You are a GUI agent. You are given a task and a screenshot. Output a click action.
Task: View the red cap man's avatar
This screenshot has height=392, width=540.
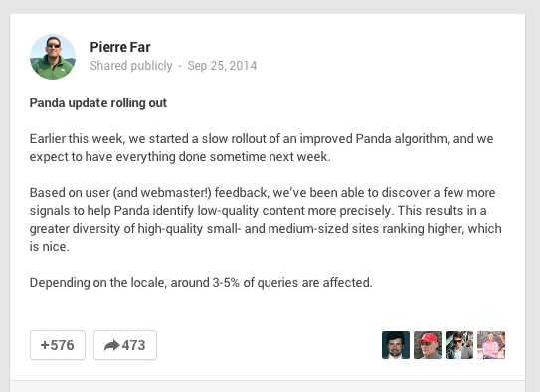tap(428, 345)
